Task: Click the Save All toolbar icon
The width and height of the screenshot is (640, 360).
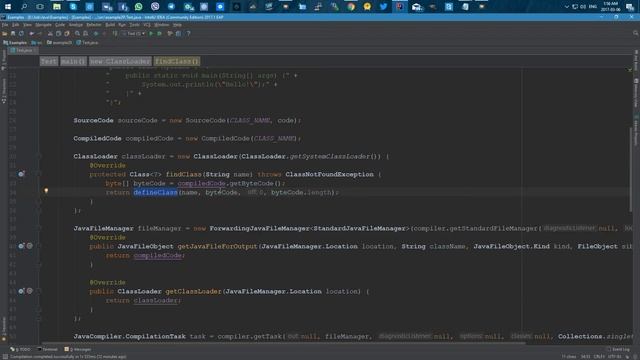Action: pyautogui.click(x=13, y=33)
